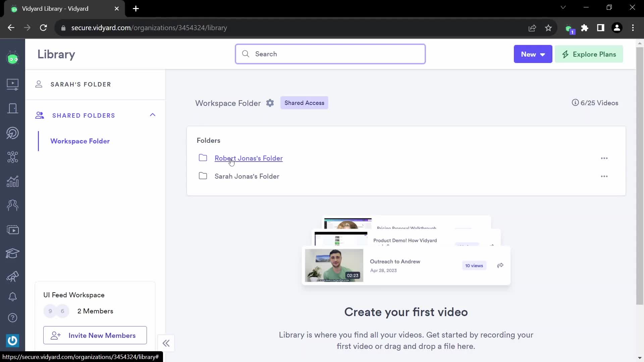This screenshot has height=362, width=644.
Task: Open the radar insights sidebar icon
Action: (x=13, y=133)
